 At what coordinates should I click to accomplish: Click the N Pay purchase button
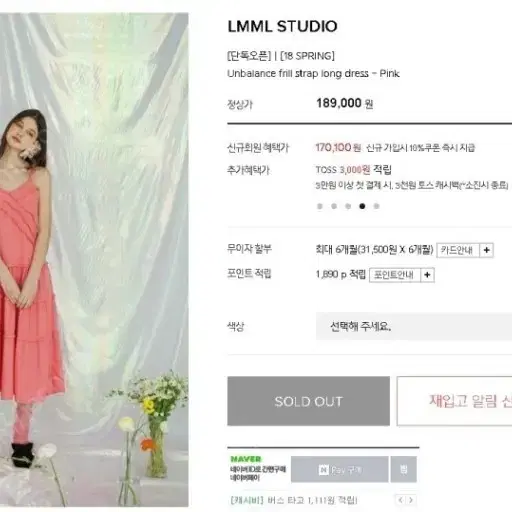click(339, 469)
